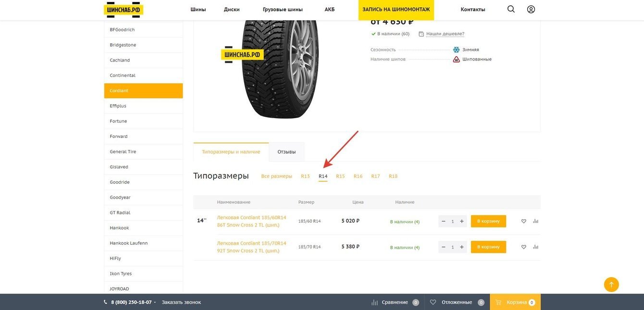Open Запись на шиномонтаж booking
Screen dimensions: 644x310
(396, 10)
